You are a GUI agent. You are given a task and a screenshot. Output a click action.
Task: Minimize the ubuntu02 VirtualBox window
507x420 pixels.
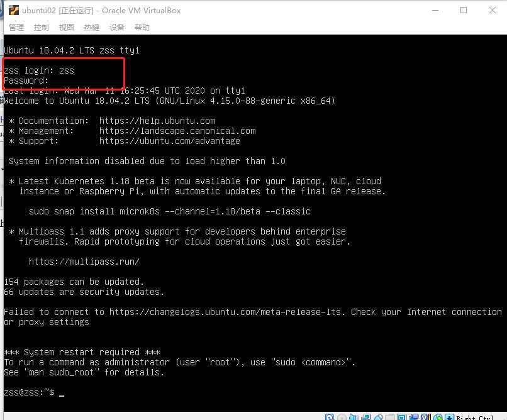coord(435,10)
